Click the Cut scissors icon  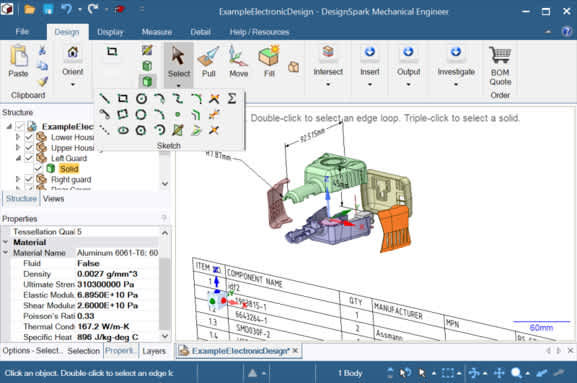tap(43, 50)
